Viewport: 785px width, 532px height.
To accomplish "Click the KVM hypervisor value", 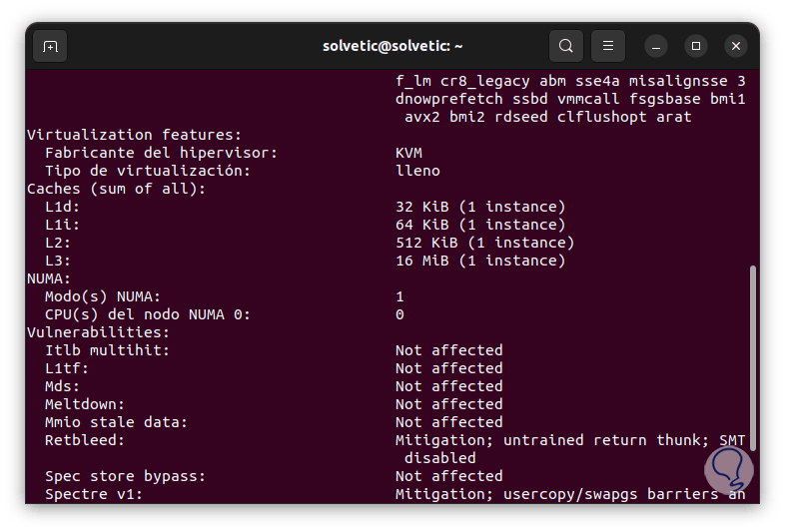I will coord(408,153).
